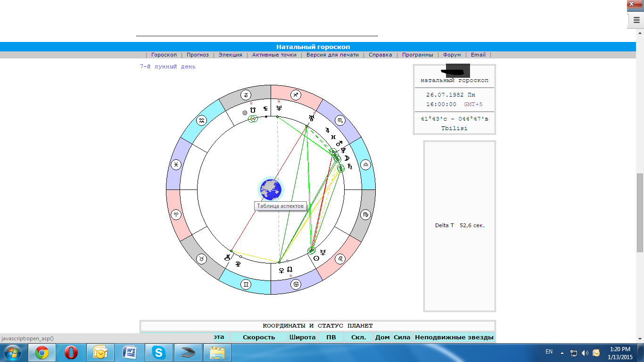This screenshot has height=362, width=644.
Task: Click the Sagittarius sign on the zodiac ring
Action: pyautogui.click(x=296, y=95)
